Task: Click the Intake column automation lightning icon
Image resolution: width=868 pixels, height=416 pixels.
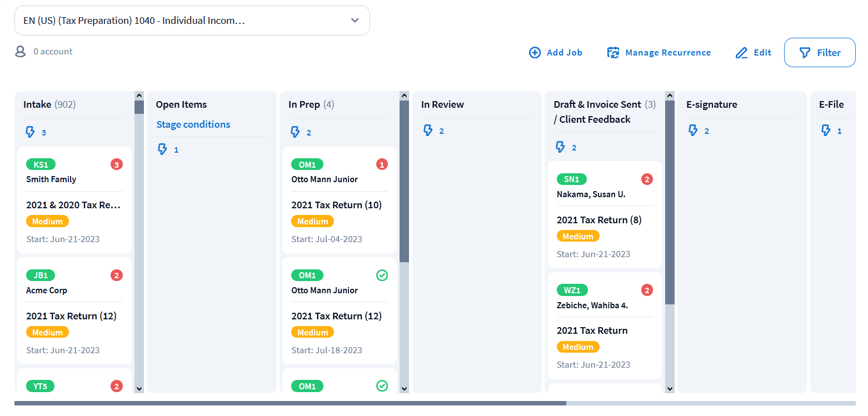Action: [30, 132]
